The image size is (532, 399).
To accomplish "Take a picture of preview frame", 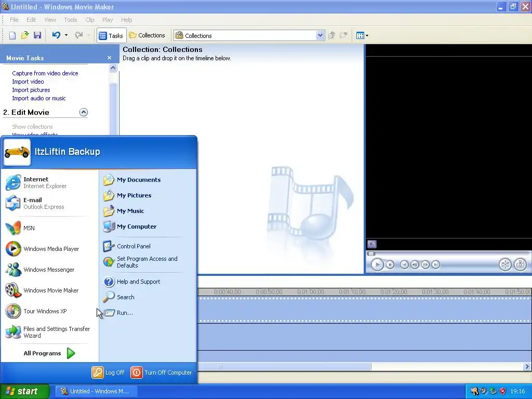I will (x=521, y=264).
